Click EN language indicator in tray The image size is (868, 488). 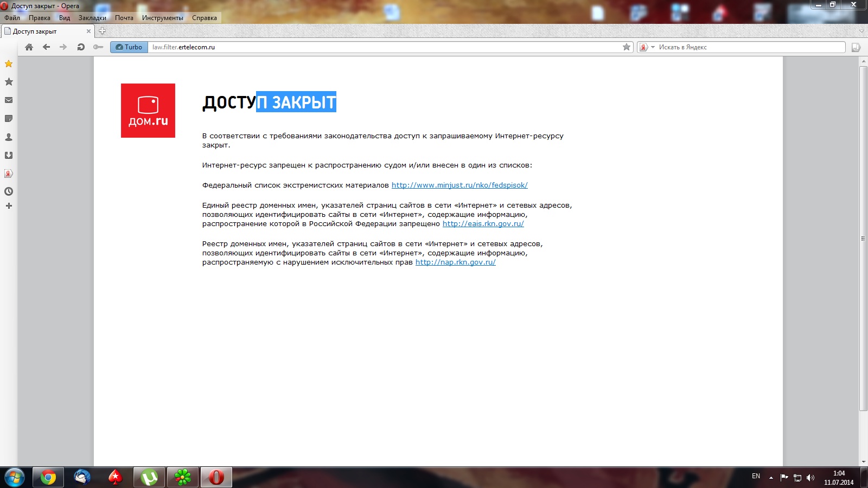pos(756,476)
